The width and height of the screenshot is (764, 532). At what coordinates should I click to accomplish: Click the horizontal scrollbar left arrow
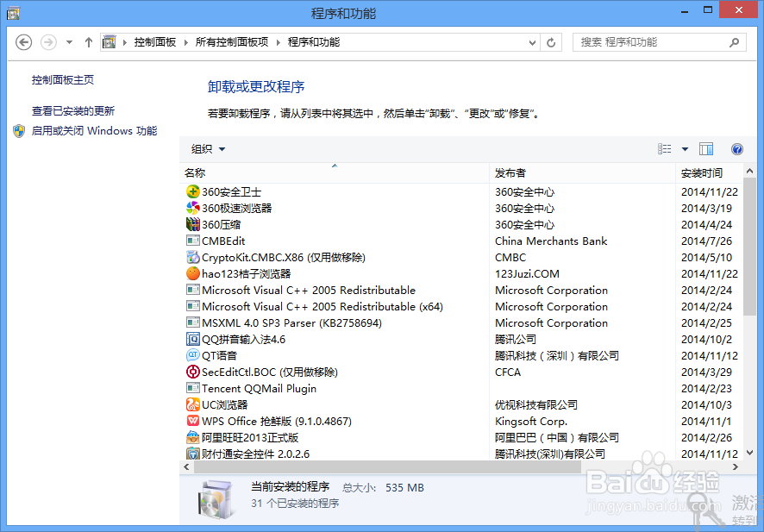[186, 466]
